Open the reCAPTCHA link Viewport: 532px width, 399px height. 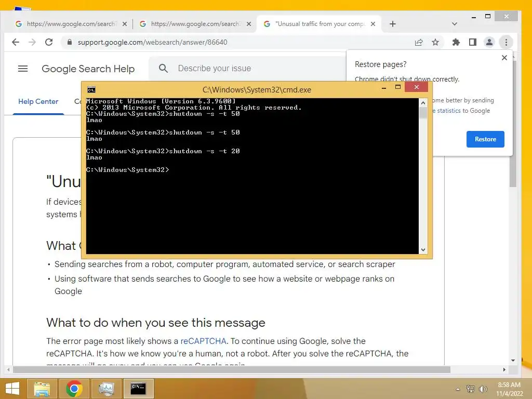[x=203, y=341]
